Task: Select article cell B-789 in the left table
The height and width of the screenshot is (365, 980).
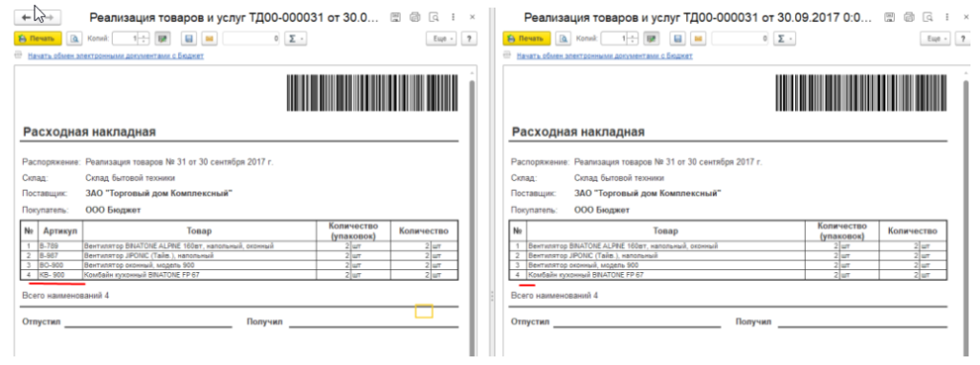Action: (x=60, y=246)
